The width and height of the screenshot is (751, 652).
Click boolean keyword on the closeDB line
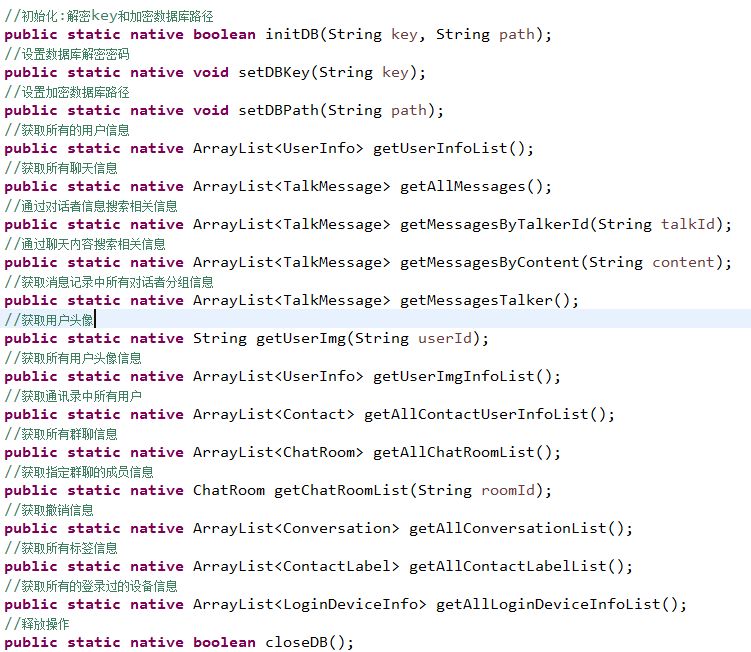224,642
